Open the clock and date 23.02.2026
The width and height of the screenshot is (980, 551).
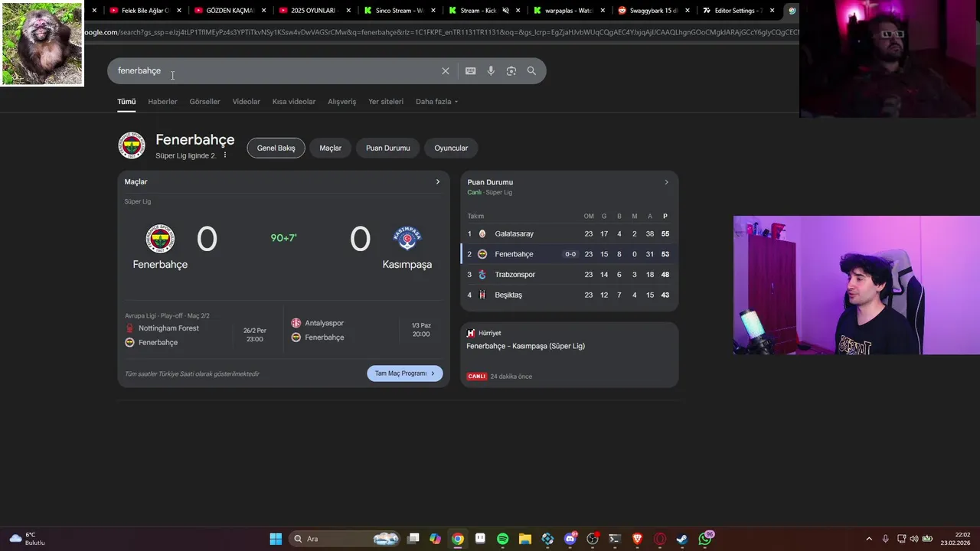click(955, 539)
